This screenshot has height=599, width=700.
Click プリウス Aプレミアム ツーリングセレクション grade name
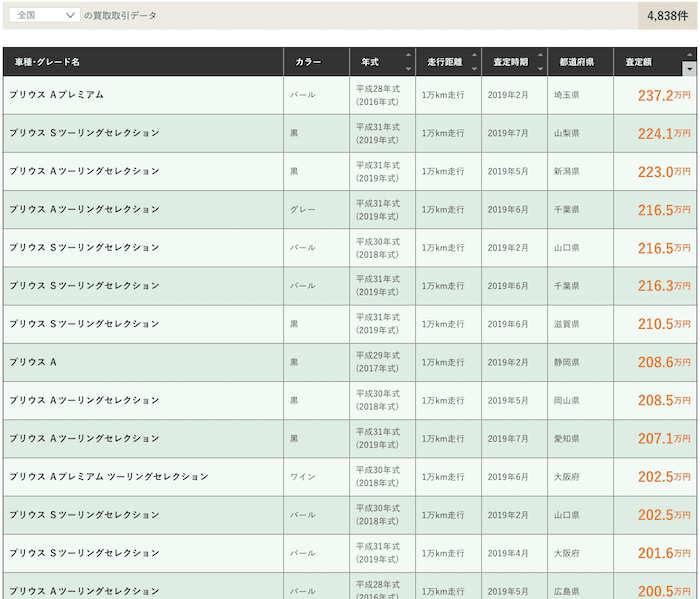(109, 477)
